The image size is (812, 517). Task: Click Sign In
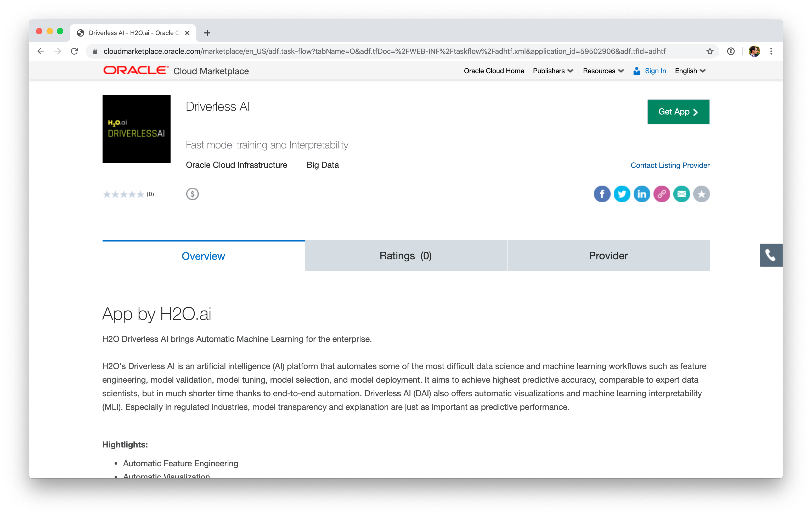[655, 71]
